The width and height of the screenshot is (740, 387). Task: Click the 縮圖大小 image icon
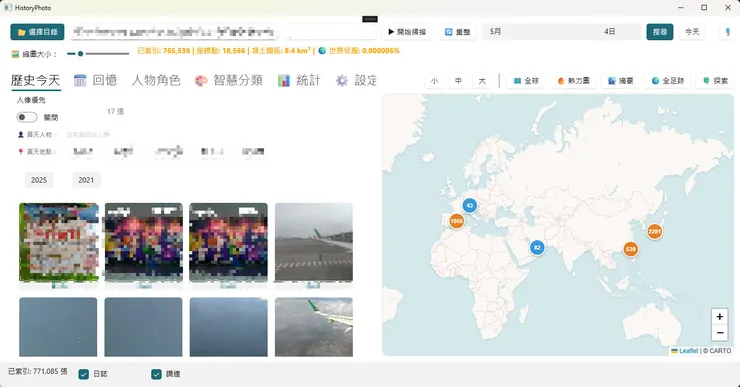click(x=15, y=54)
